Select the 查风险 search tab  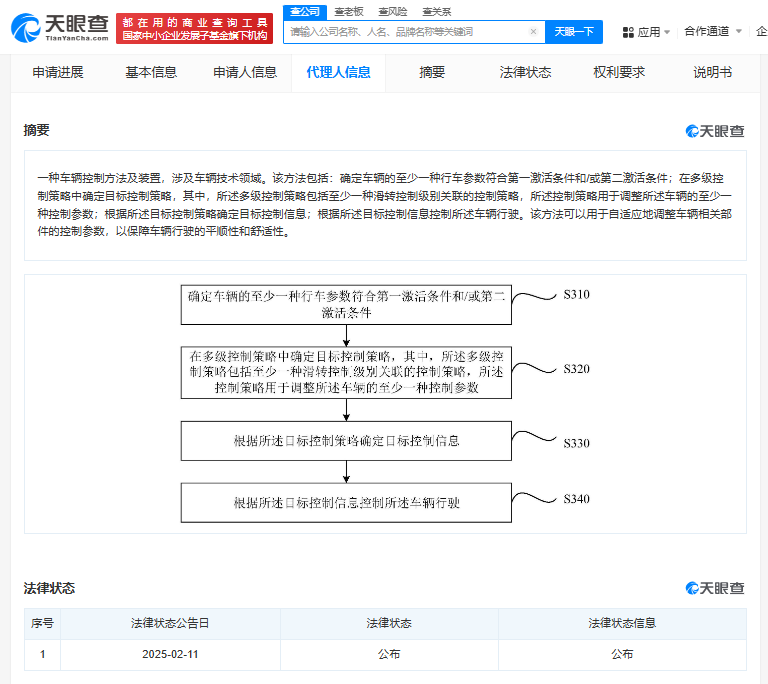[x=392, y=12]
